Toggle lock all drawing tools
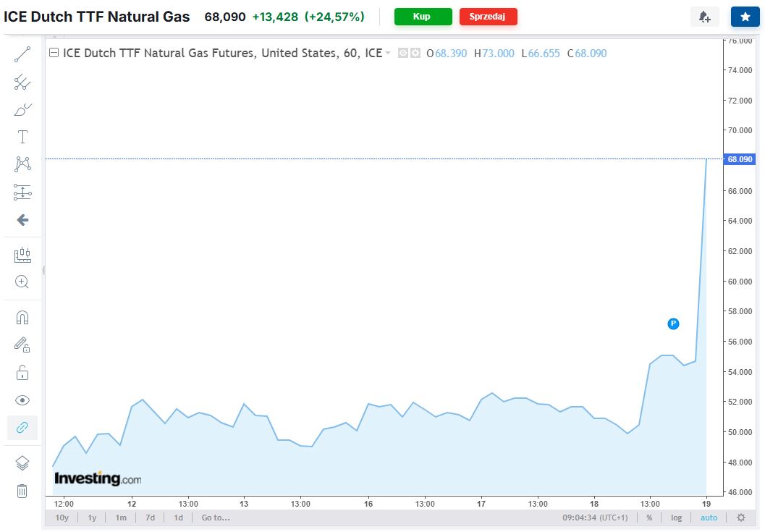 22,373
